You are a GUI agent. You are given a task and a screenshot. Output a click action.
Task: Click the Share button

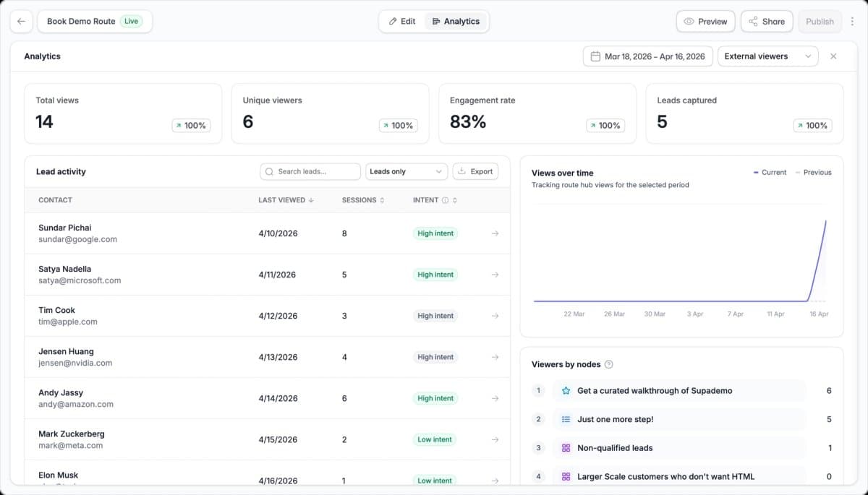[x=767, y=22]
